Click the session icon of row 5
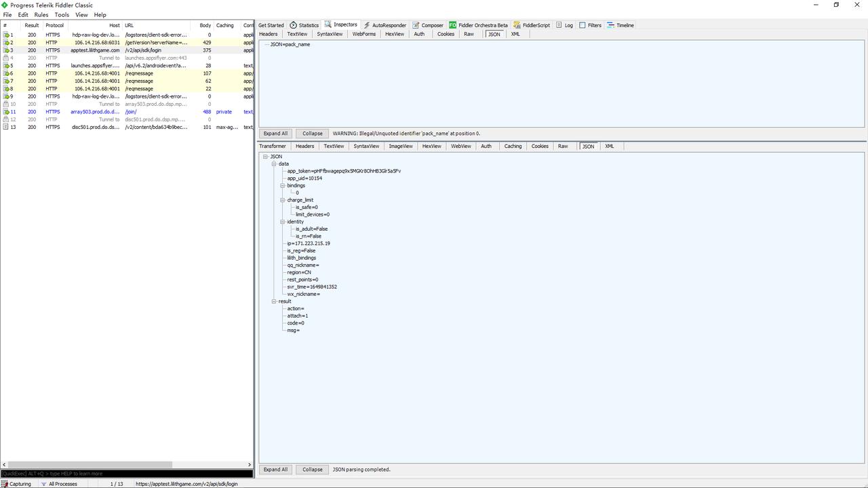868x488 pixels. click(6, 66)
